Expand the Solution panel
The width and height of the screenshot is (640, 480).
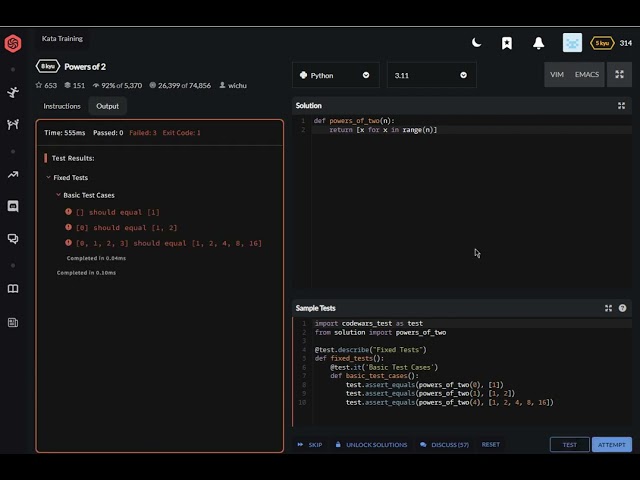click(621, 106)
